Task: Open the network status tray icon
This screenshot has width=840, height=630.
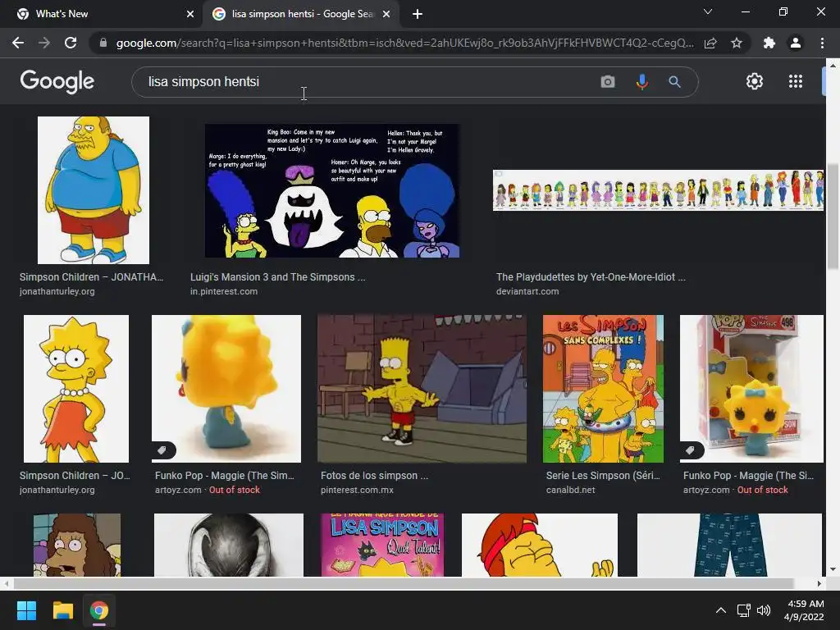Action: pos(743,610)
